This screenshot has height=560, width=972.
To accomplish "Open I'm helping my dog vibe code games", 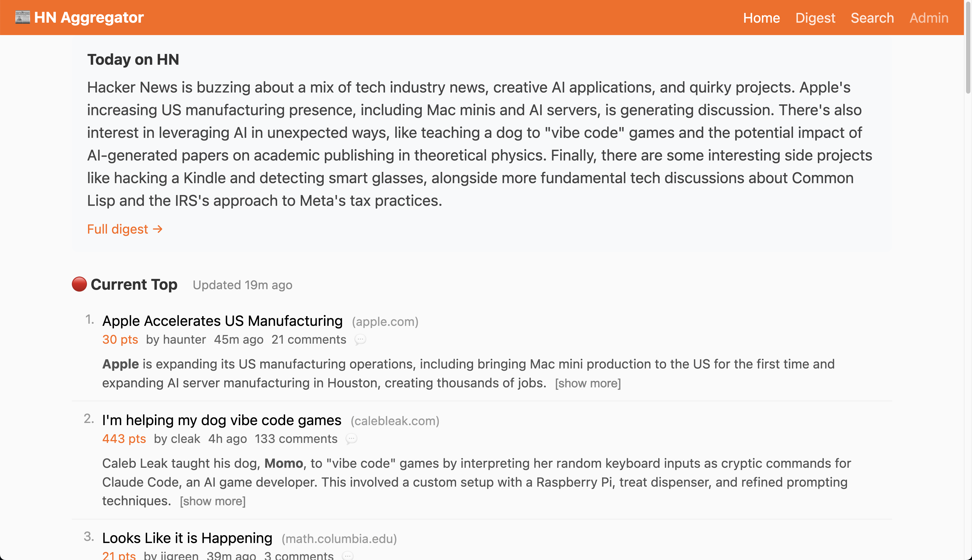I will click(221, 420).
